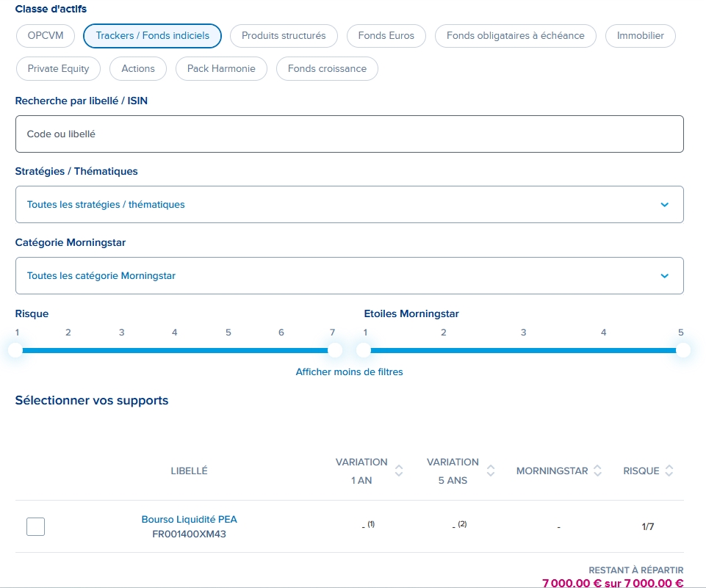Filter by Produits structurés
Viewport: 706px width, 588px height.
point(284,35)
